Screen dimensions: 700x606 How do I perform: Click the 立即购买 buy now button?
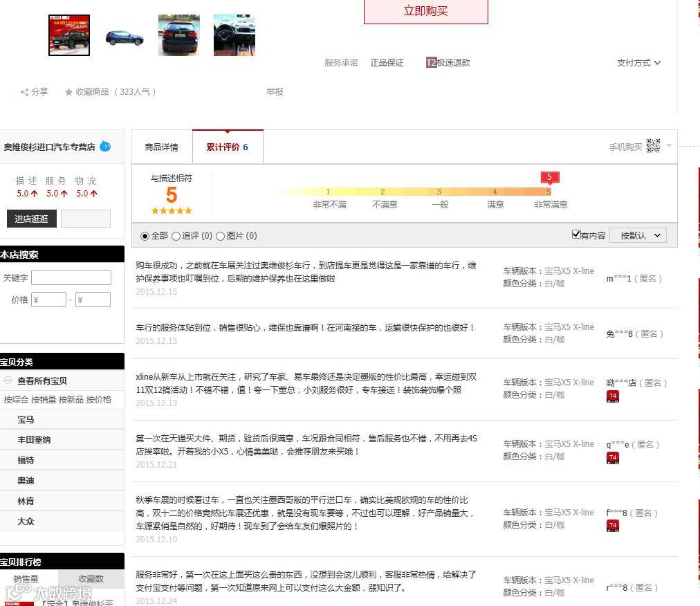click(x=426, y=11)
